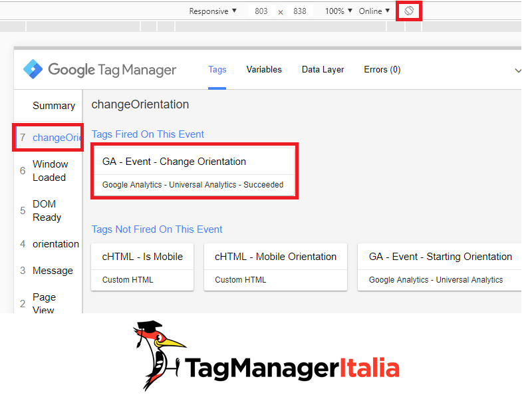This screenshot has width=532, height=399.
Task: Open cHTML - Mobile Orientation tag card
Action: coord(275,267)
